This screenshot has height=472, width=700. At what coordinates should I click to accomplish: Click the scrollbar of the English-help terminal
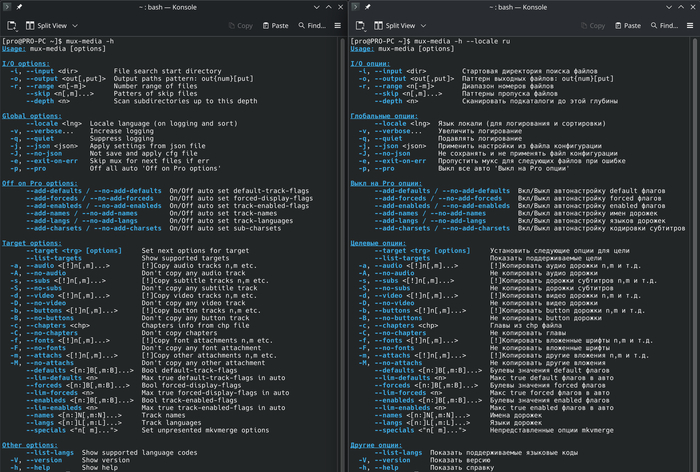coord(343,255)
